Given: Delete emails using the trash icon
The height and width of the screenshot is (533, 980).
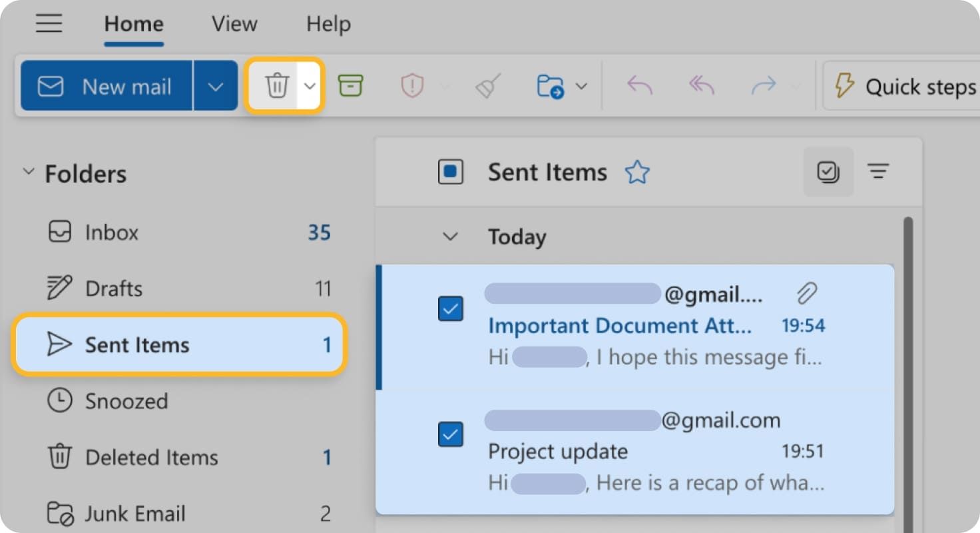Looking at the screenshot, I should (x=278, y=85).
